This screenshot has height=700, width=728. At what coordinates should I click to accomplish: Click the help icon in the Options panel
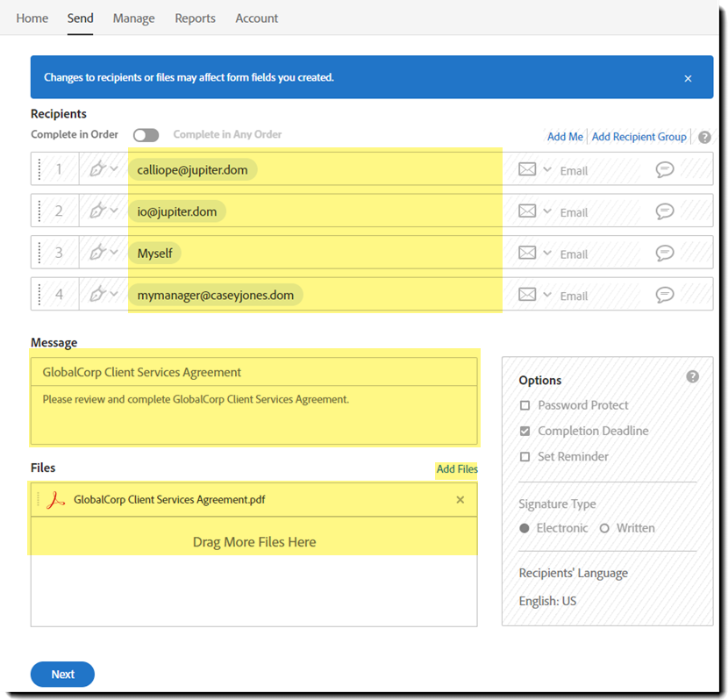[x=692, y=375]
